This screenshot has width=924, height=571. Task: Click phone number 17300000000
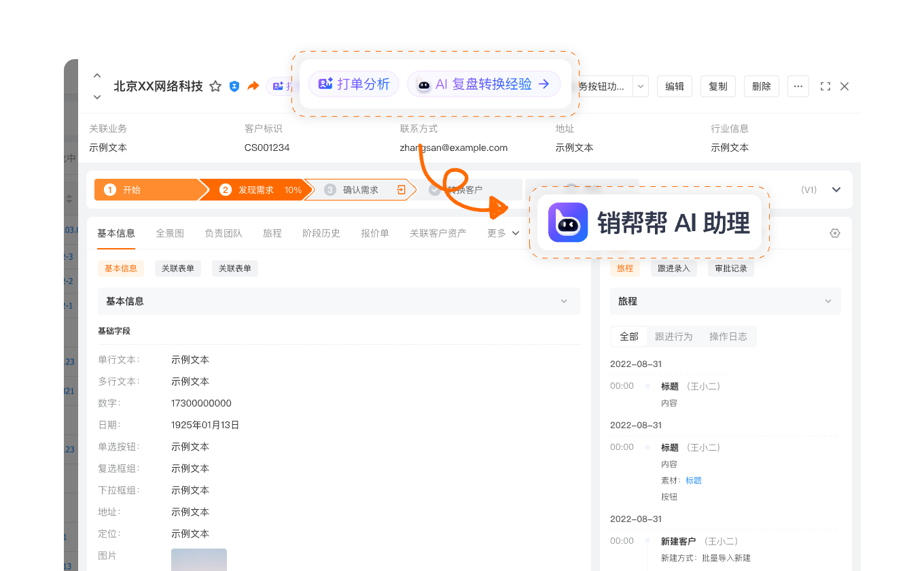(202, 403)
